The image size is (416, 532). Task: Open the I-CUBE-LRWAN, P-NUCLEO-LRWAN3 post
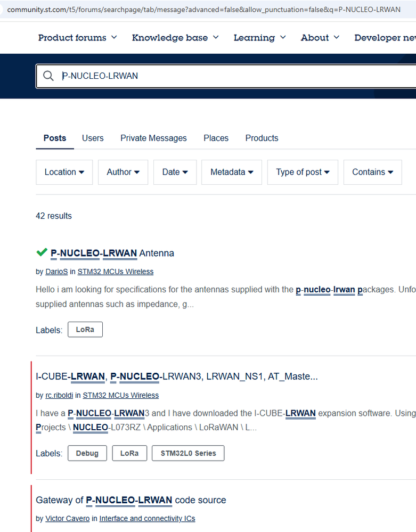click(x=177, y=377)
